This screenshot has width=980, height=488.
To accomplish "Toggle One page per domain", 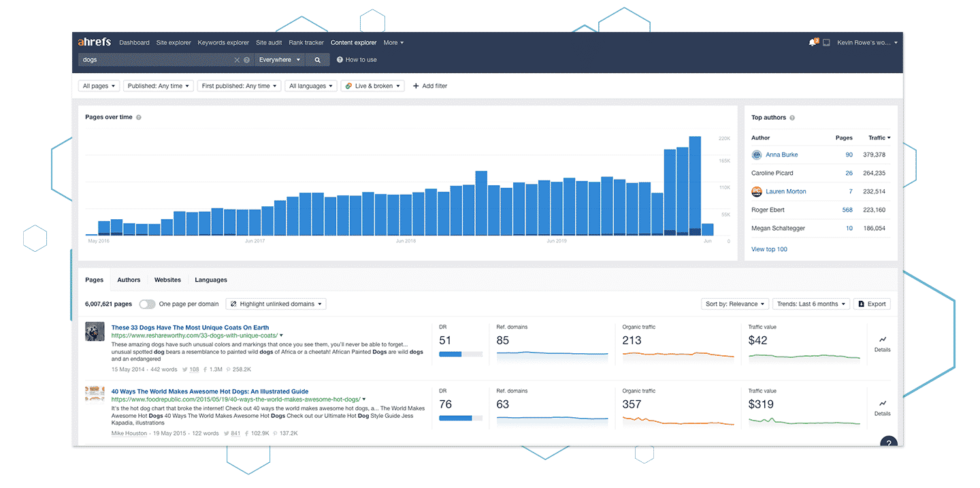I will click(x=147, y=304).
